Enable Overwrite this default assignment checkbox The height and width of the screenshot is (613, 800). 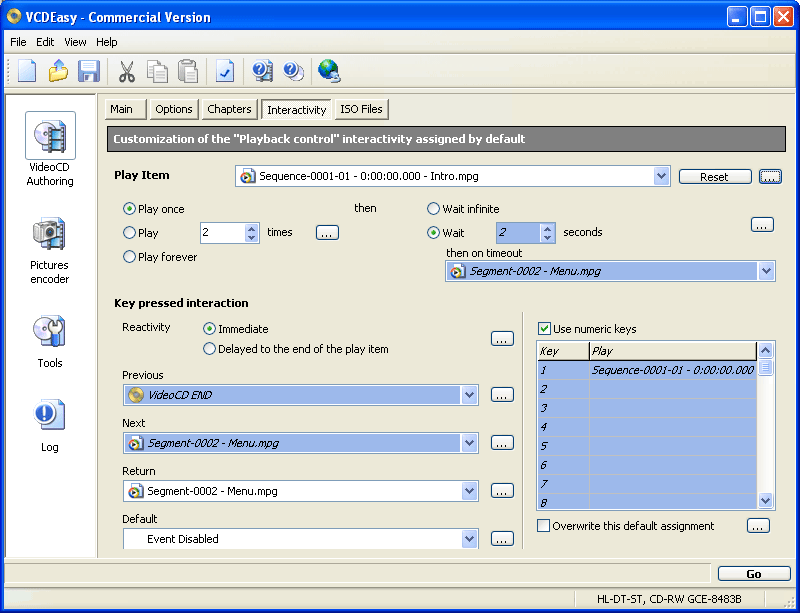[x=543, y=526]
